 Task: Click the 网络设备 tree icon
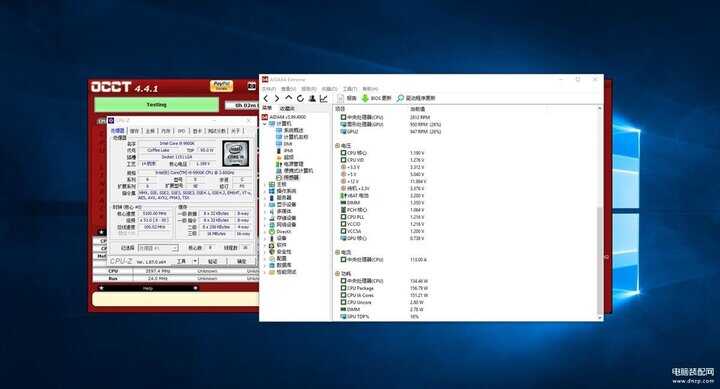coord(272,225)
